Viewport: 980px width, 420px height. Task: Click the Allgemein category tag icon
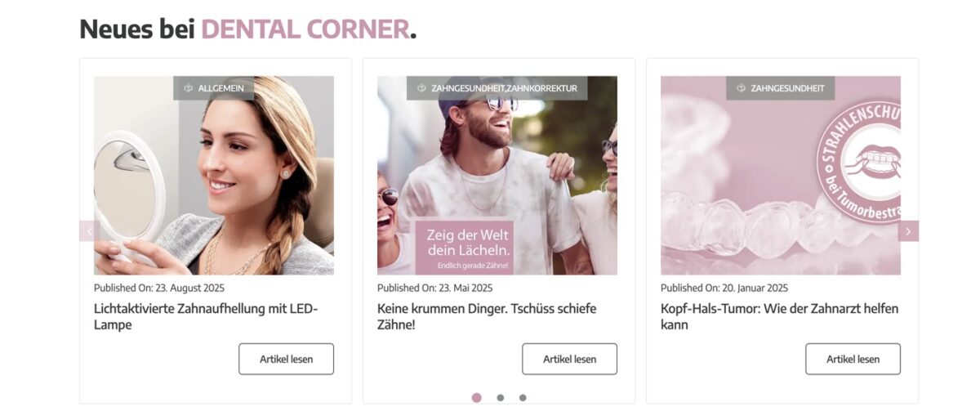point(188,88)
